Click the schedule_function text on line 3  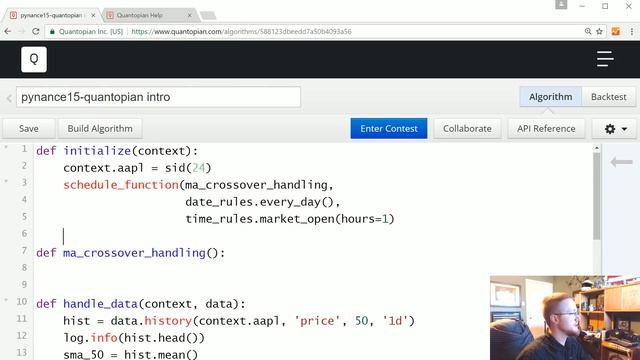pos(121,185)
